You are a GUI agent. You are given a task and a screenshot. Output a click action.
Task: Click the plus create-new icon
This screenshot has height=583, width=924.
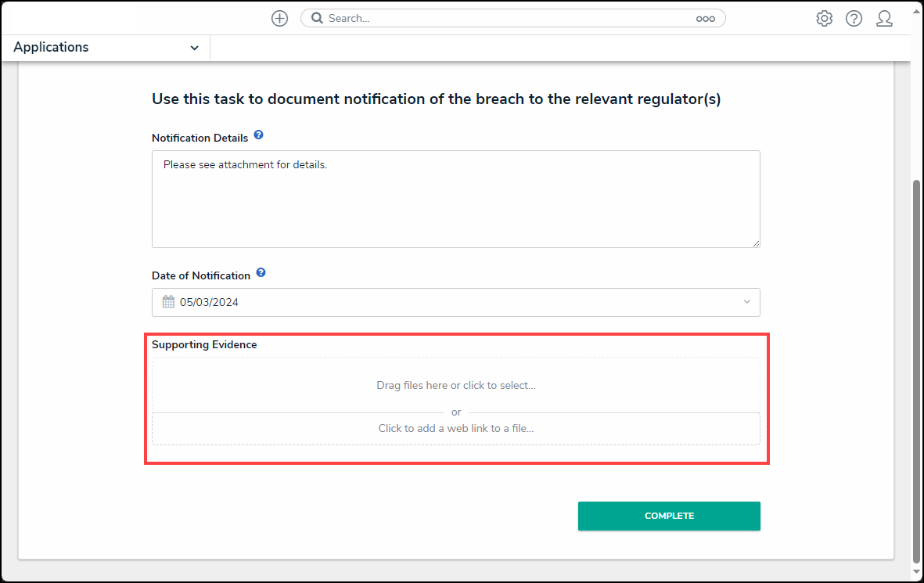(x=279, y=19)
